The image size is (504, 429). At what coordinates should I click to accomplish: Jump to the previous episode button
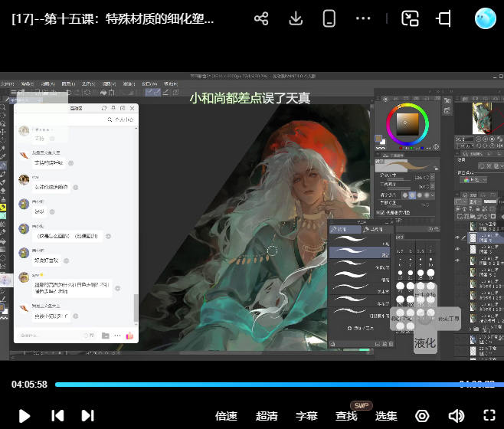pos(57,416)
